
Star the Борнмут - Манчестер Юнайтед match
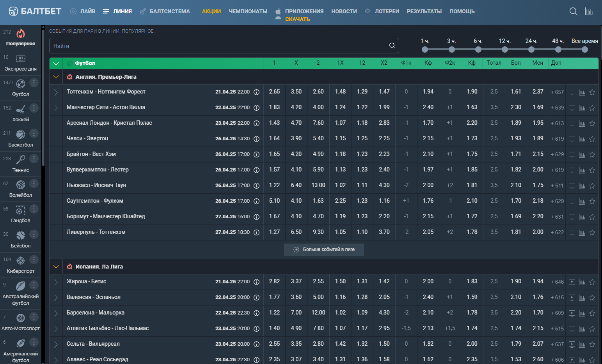tap(592, 217)
